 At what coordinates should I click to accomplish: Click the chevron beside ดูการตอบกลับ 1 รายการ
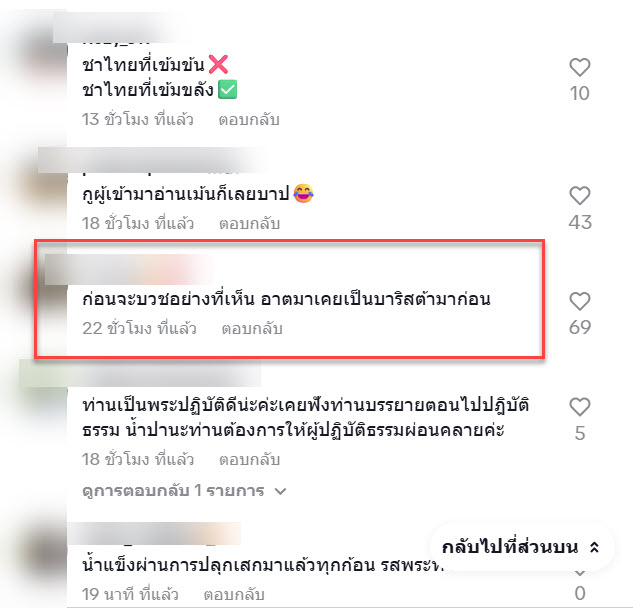pos(280,491)
